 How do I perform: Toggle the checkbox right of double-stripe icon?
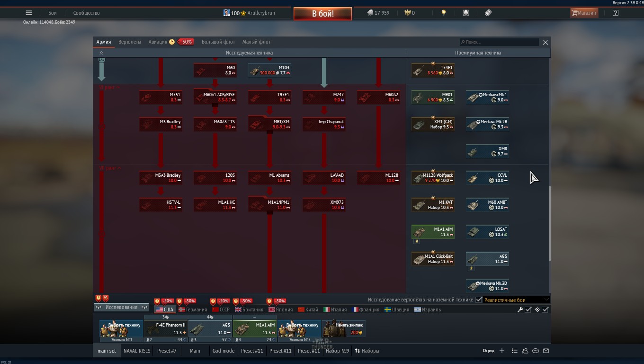coord(546,309)
